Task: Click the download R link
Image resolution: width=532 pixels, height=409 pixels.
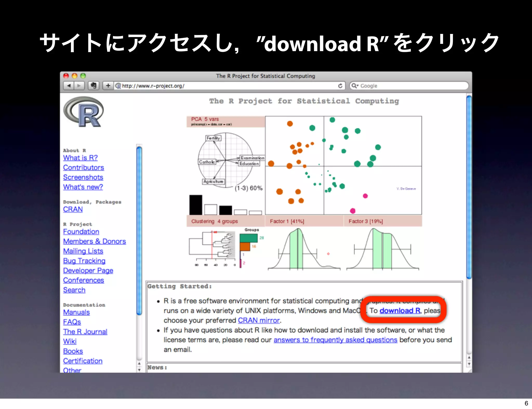Action: (400, 311)
